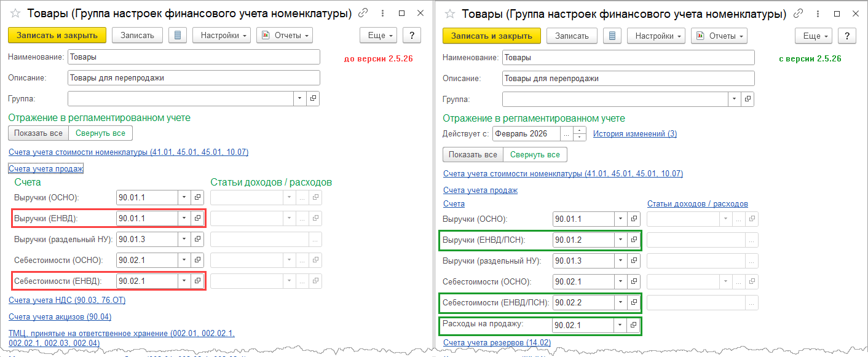Click the list icon button in the left toolbar
Image resolution: width=868 pixels, height=357 pixels.
click(178, 35)
